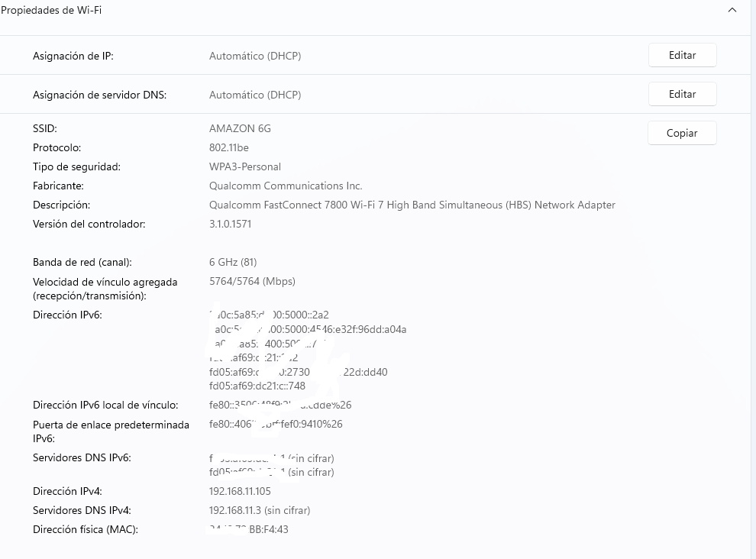
Task: Click the WPA3-Personal security type text
Action: 245,167
